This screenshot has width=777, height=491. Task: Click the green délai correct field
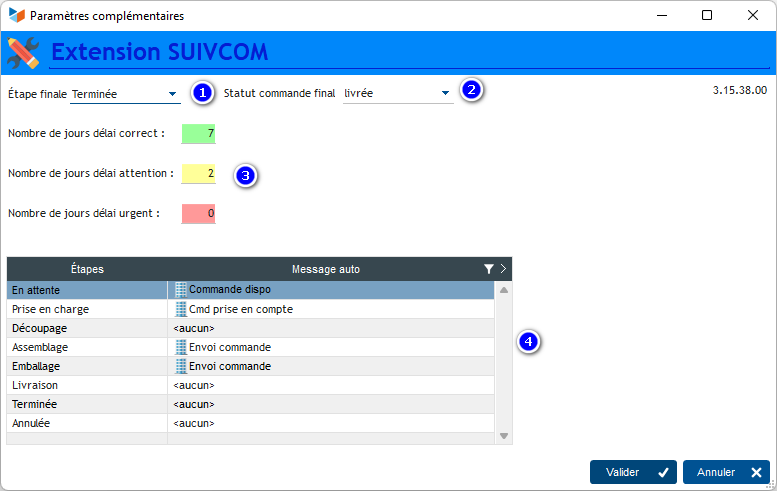198,133
